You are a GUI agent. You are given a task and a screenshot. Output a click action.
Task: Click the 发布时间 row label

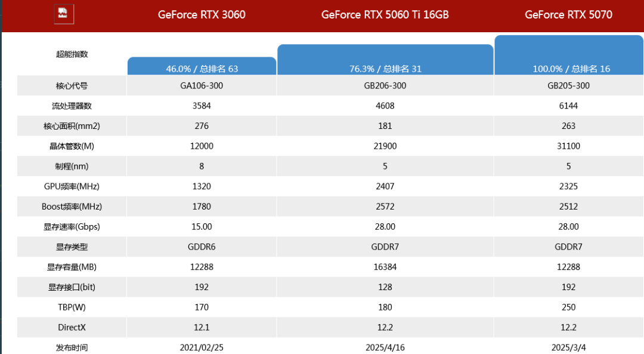tap(72, 348)
